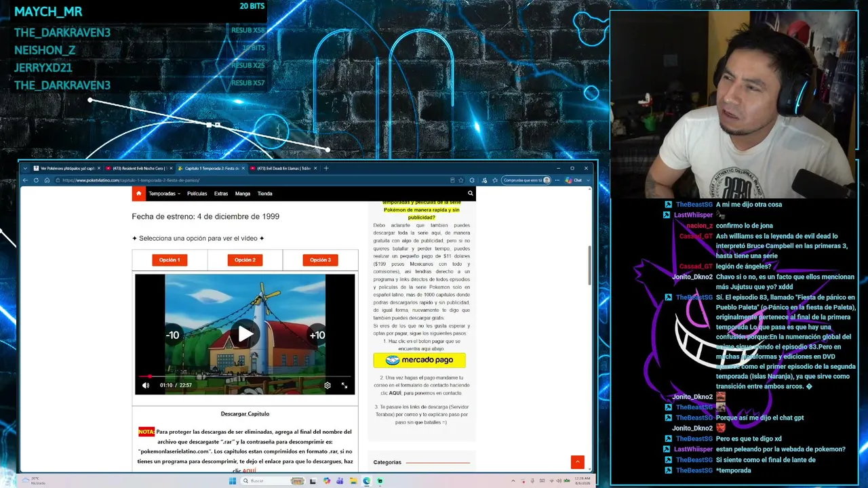Enter fullscreen on the video player
The width and height of the screenshot is (868, 488).
point(344,385)
